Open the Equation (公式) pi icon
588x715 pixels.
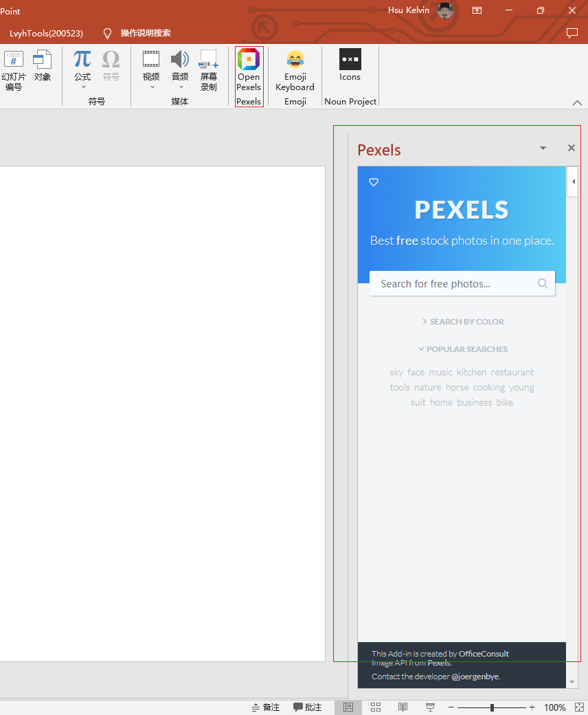pyautogui.click(x=82, y=60)
